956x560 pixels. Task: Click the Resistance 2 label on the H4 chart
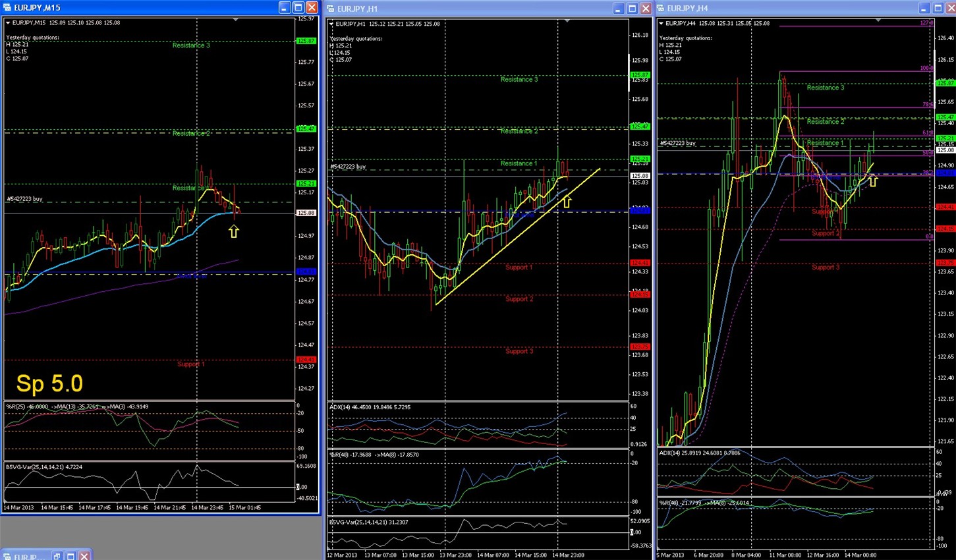[x=826, y=122]
